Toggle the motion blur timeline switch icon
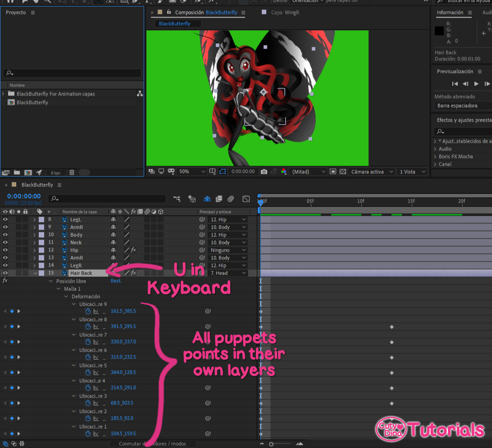The image size is (492, 448). click(231, 199)
